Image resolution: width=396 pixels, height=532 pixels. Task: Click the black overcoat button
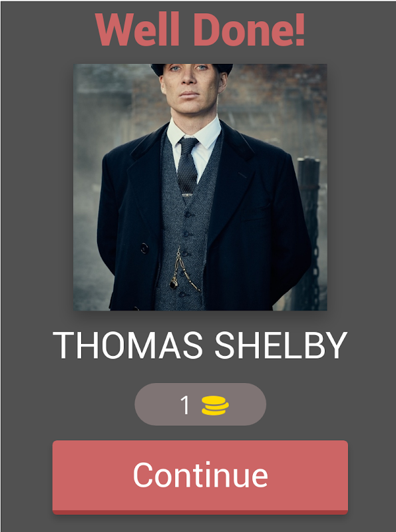(144, 248)
